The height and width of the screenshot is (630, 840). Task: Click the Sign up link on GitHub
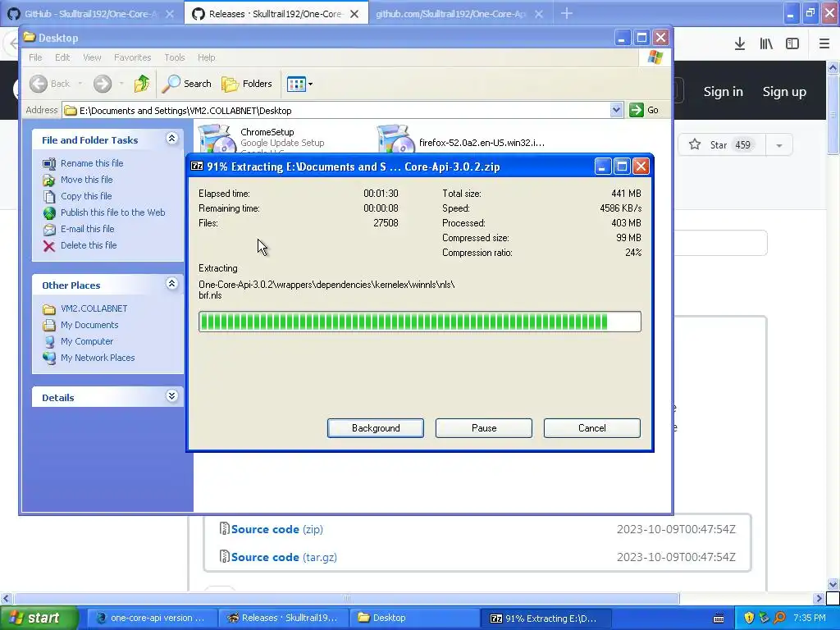(784, 92)
